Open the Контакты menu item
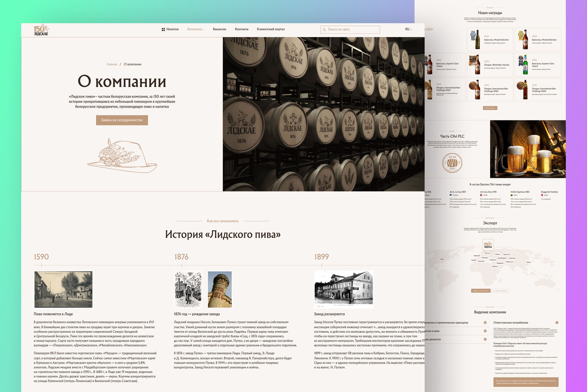The width and height of the screenshot is (587, 392). pyautogui.click(x=242, y=29)
